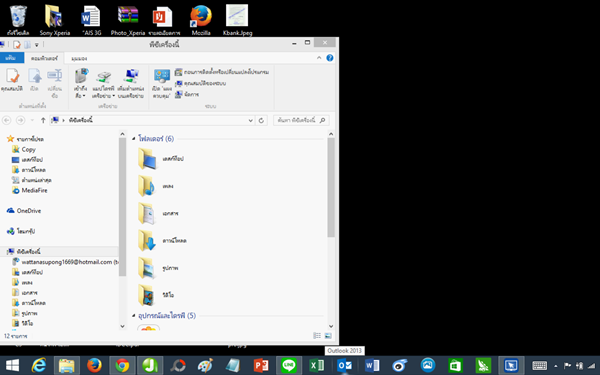The width and height of the screenshot is (600, 375).
Task: Open Google Chrome on the taskbar
Action: [x=122, y=365]
